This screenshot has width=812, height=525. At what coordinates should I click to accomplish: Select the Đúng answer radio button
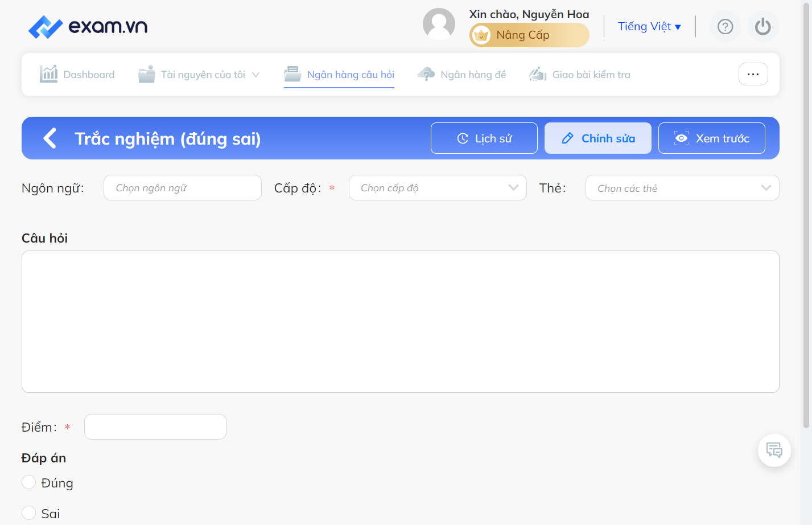pyautogui.click(x=28, y=482)
